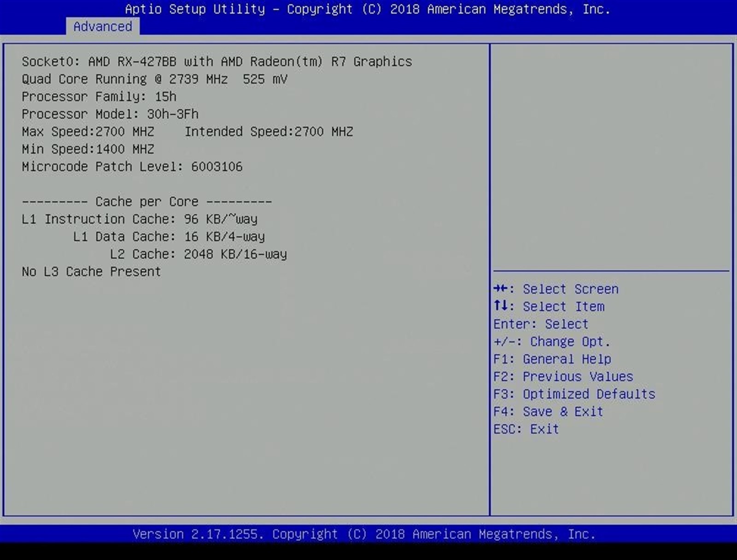Click the Enter: Select help entry
The image size is (737, 560).
(x=541, y=324)
